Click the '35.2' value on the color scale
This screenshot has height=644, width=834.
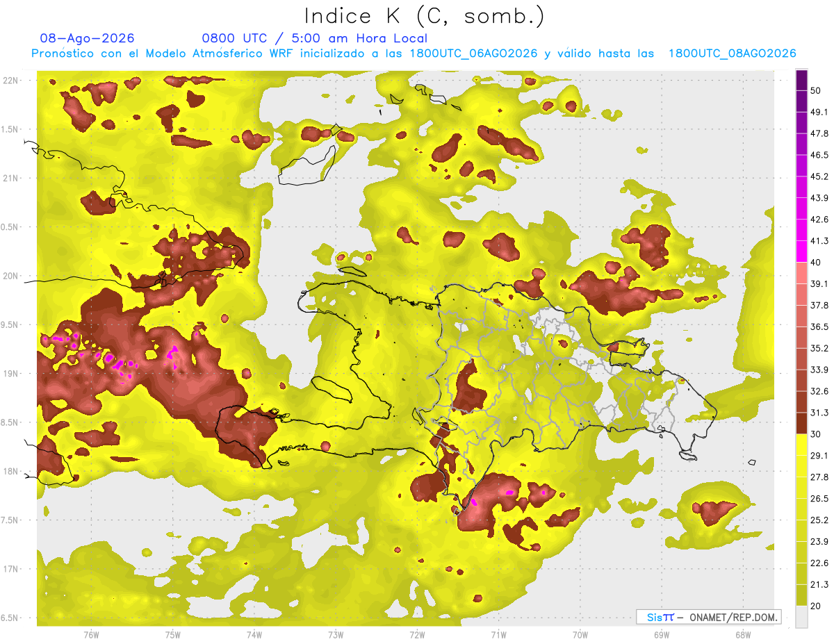click(820, 348)
